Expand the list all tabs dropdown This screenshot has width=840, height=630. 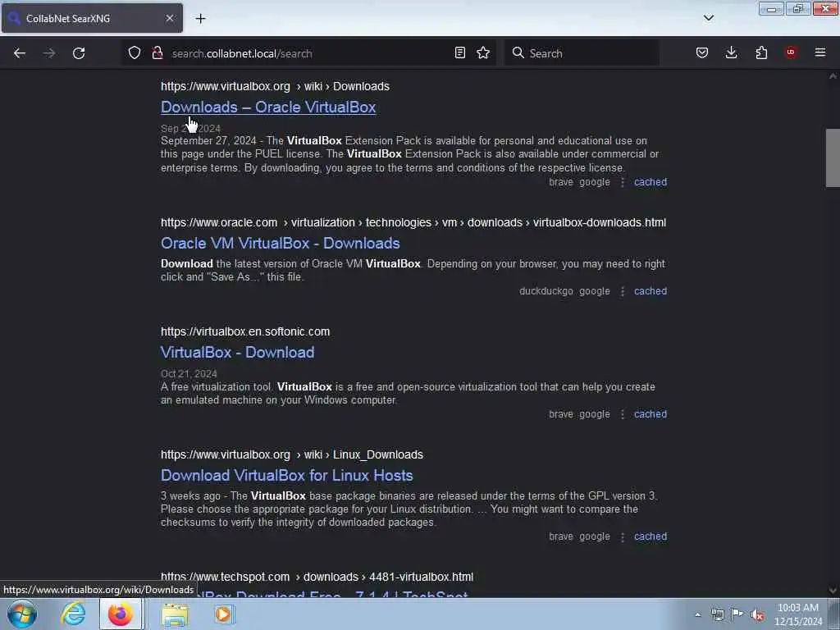click(708, 18)
